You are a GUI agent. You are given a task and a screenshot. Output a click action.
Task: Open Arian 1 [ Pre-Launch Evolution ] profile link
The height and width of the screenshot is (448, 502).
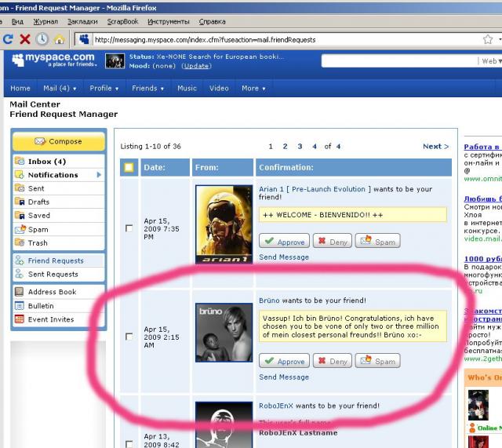click(x=315, y=189)
